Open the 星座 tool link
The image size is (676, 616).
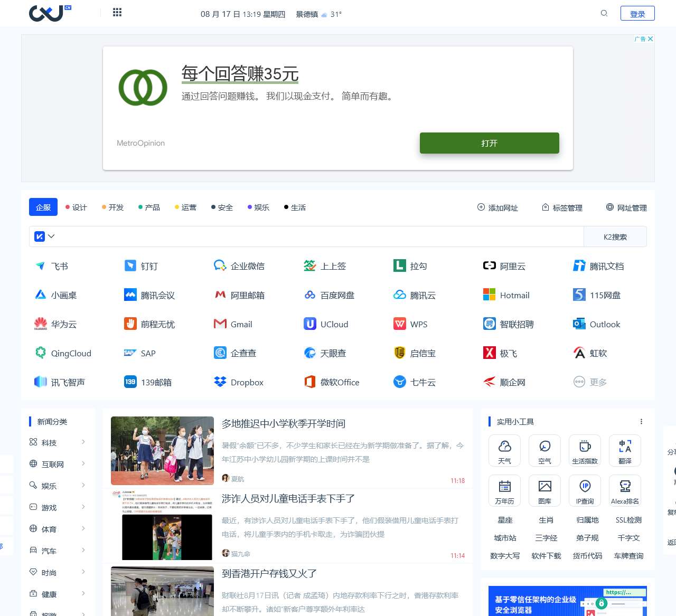click(505, 520)
